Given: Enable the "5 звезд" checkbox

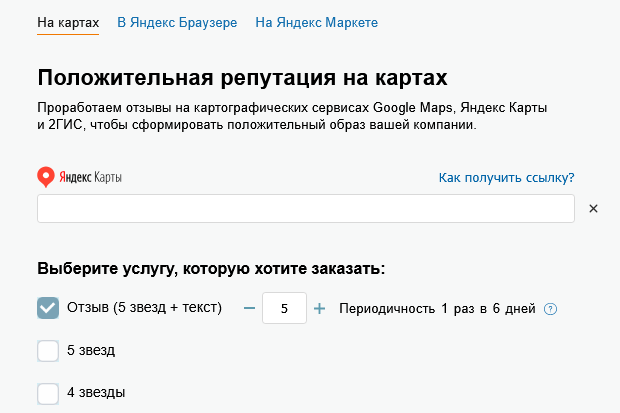Looking at the screenshot, I should coord(48,351).
